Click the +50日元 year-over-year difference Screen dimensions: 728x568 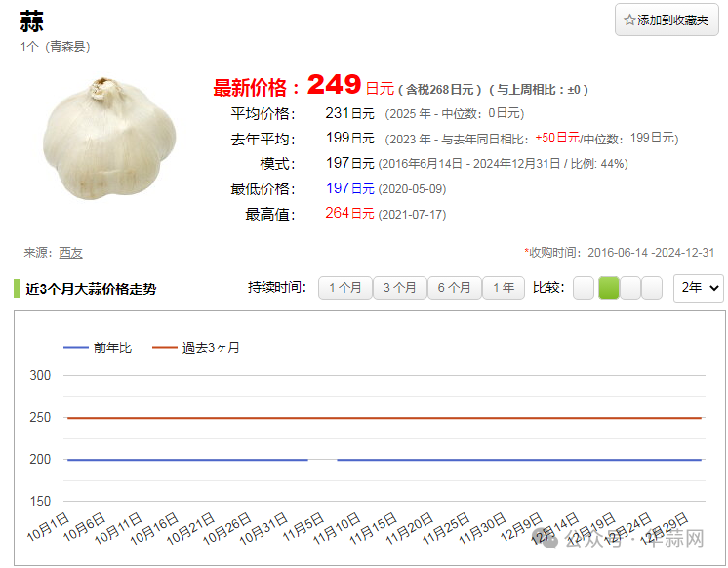[x=557, y=138]
